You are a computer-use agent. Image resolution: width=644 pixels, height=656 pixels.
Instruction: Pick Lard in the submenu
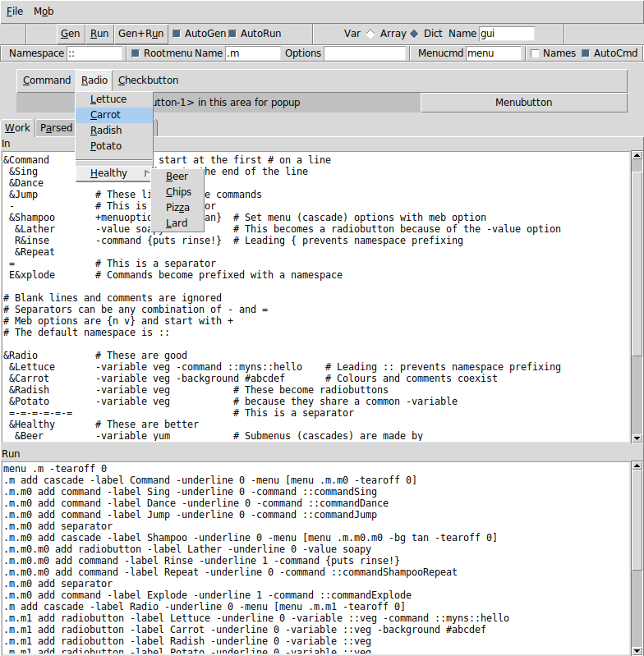(x=177, y=223)
